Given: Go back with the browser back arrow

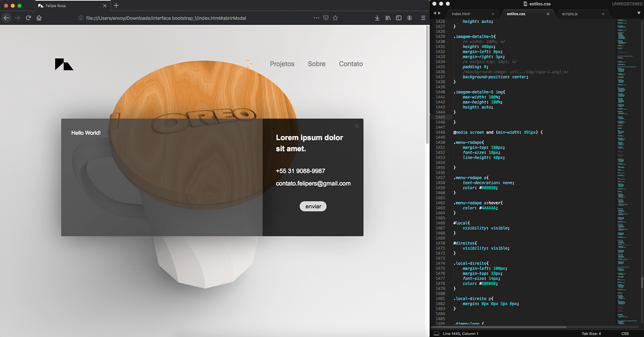Looking at the screenshot, I should tap(6, 18).
